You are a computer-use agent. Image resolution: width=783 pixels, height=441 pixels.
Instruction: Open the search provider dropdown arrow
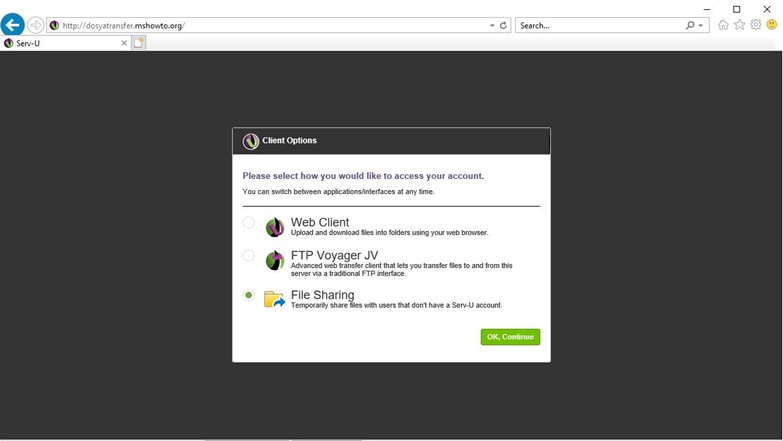click(x=701, y=25)
